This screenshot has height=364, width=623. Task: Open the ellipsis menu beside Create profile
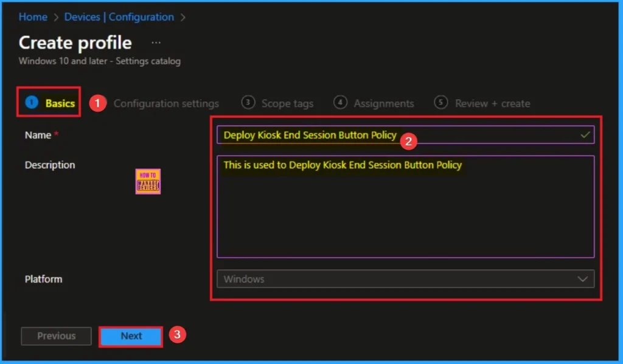click(x=156, y=43)
